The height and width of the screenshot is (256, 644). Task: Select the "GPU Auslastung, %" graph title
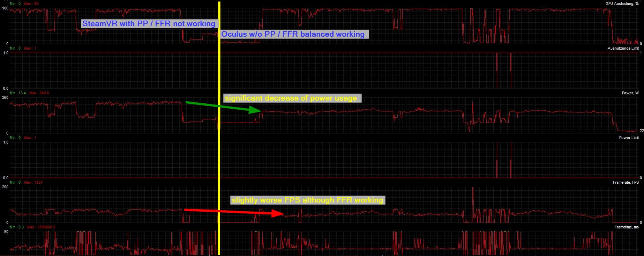[x=622, y=3]
